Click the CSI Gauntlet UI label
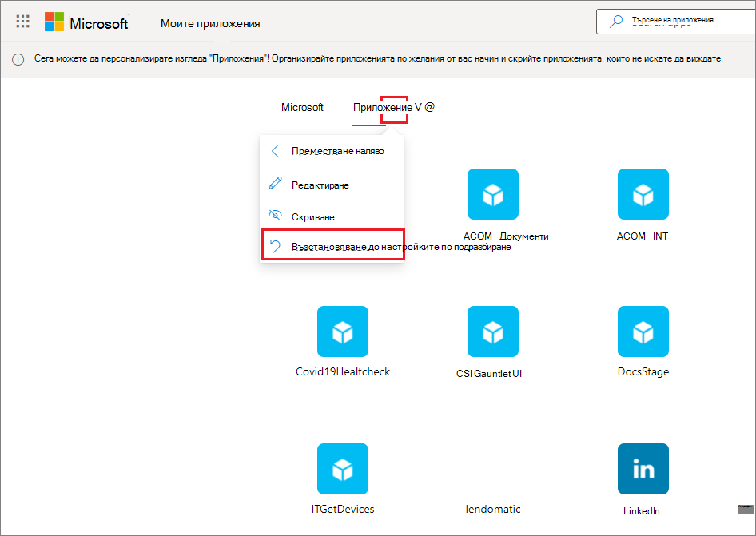The width and height of the screenshot is (756, 536). [489, 374]
